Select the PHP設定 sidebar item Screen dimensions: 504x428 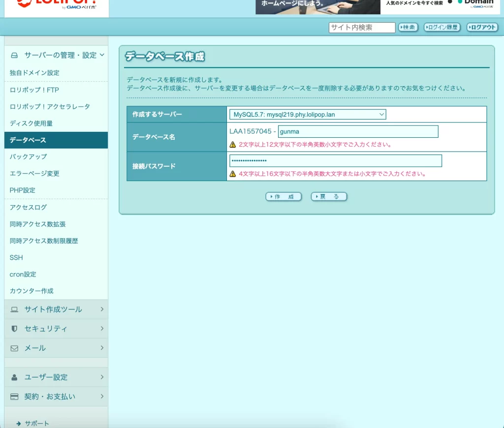pyautogui.click(x=23, y=190)
